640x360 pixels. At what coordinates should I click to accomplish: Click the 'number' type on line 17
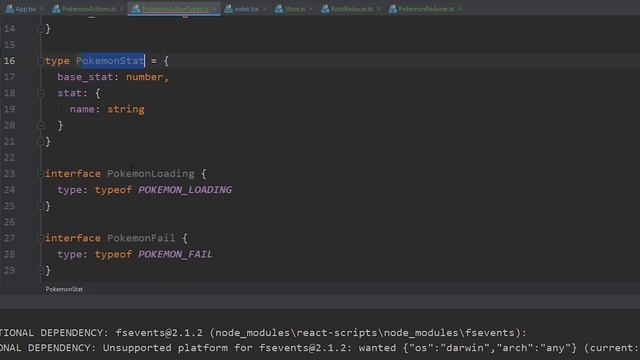pos(144,77)
